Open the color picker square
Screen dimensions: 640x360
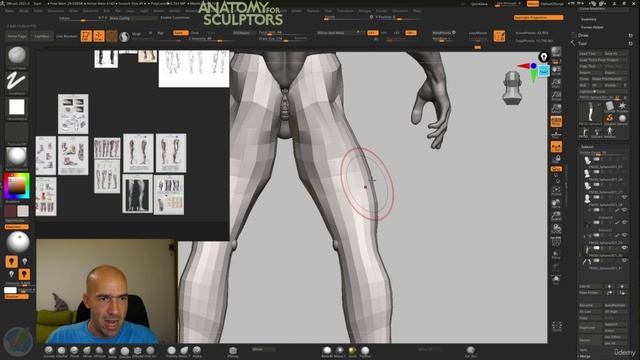point(17,186)
